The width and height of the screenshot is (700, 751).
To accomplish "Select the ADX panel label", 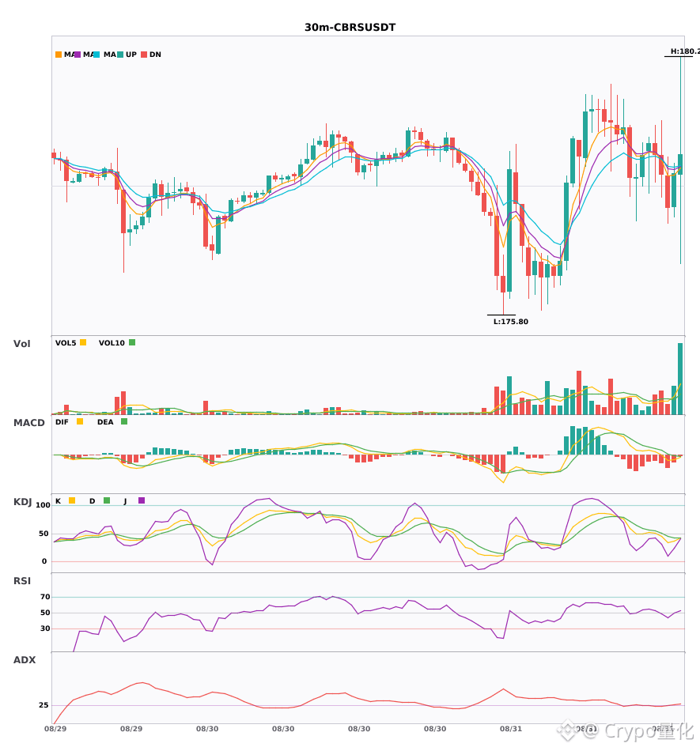I will (x=25, y=660).
